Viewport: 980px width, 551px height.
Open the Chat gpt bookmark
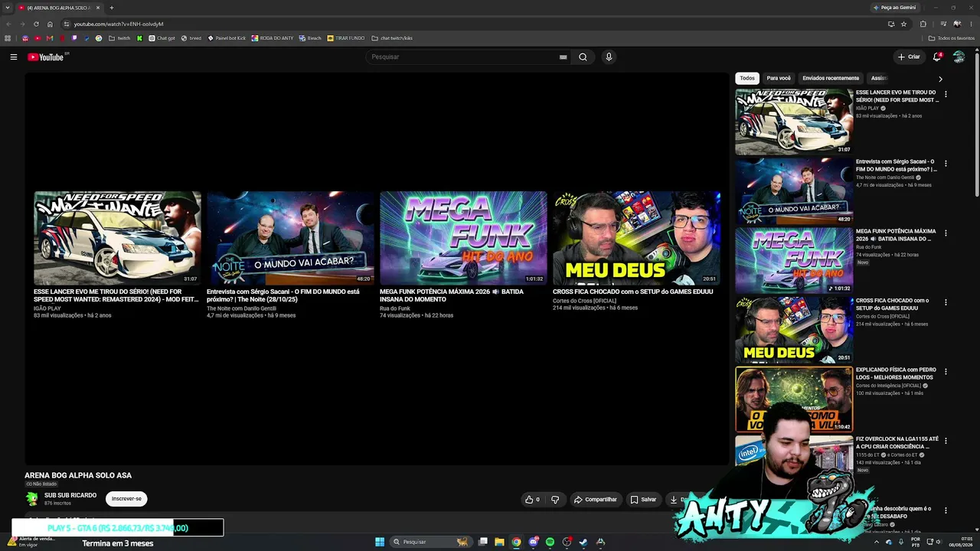click(162, 38)
